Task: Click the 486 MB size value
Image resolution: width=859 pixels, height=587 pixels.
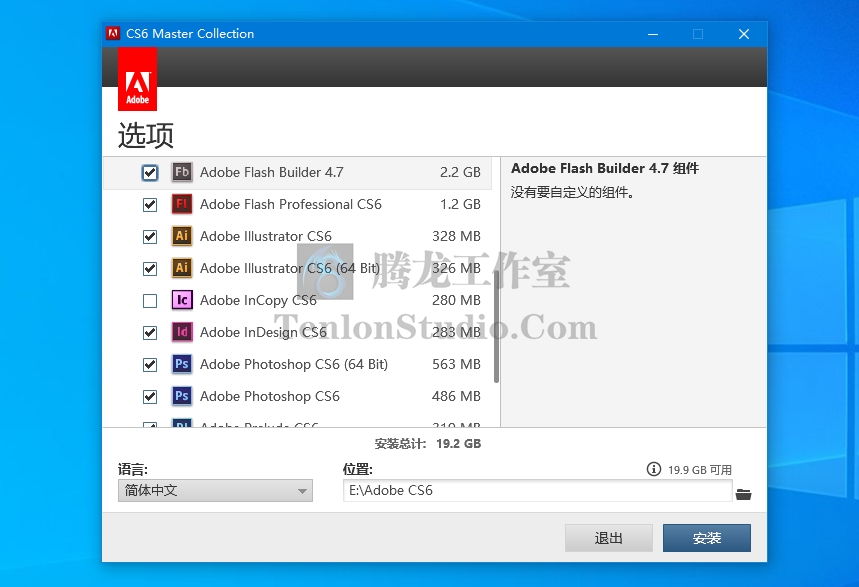Action: point(456,396)
